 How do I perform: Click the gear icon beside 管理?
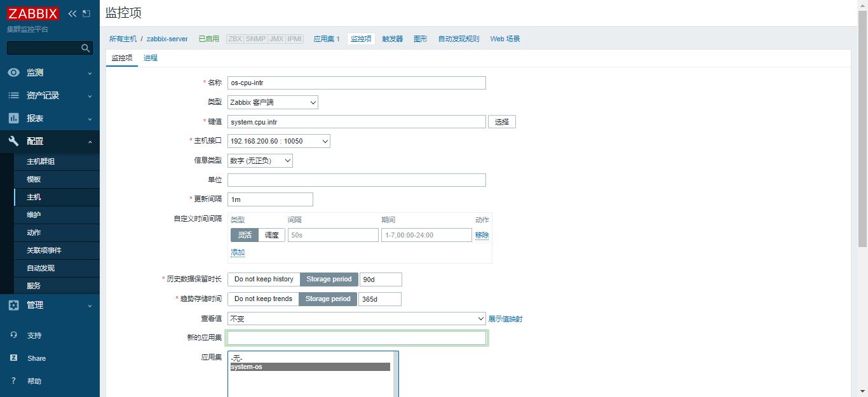[x=13, y=305]
